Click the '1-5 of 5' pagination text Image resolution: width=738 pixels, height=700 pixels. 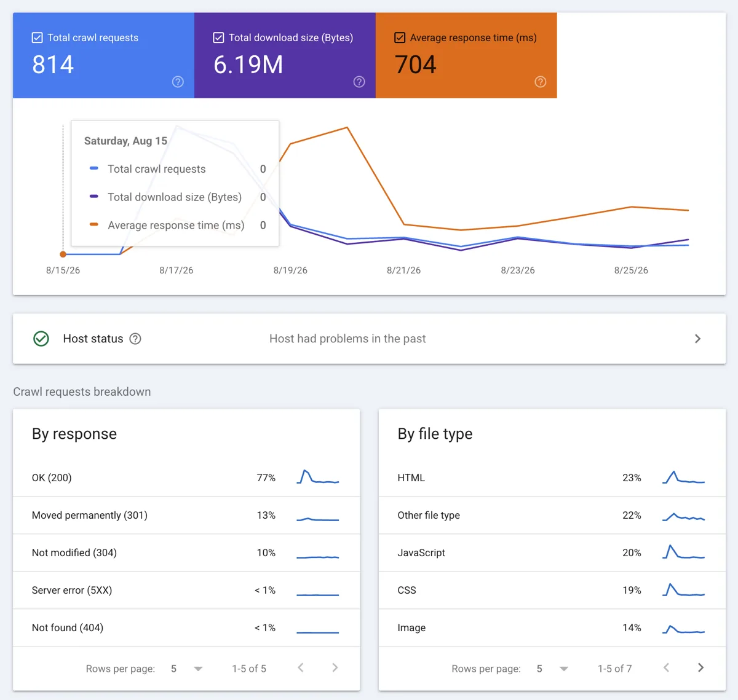249,669
